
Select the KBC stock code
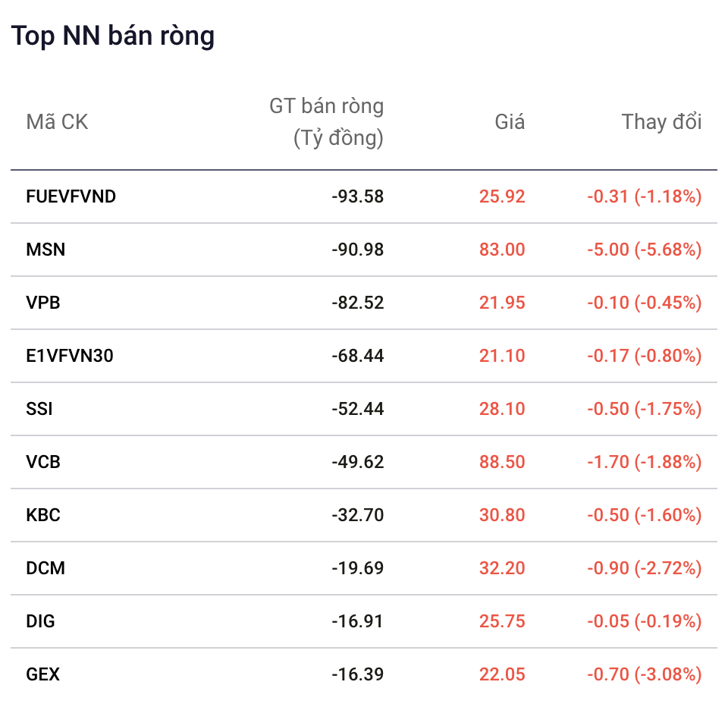pyautogui.click(x=43, y=514)
